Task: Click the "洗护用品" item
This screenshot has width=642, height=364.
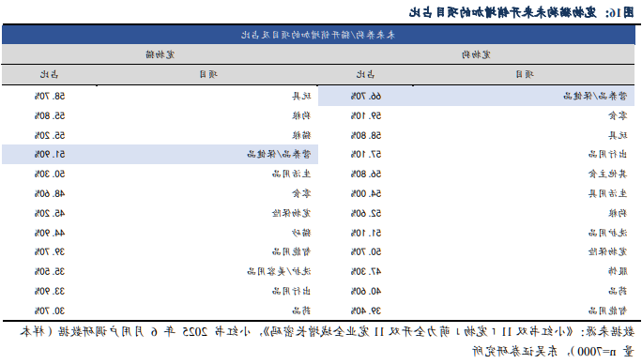Action: 607,233
